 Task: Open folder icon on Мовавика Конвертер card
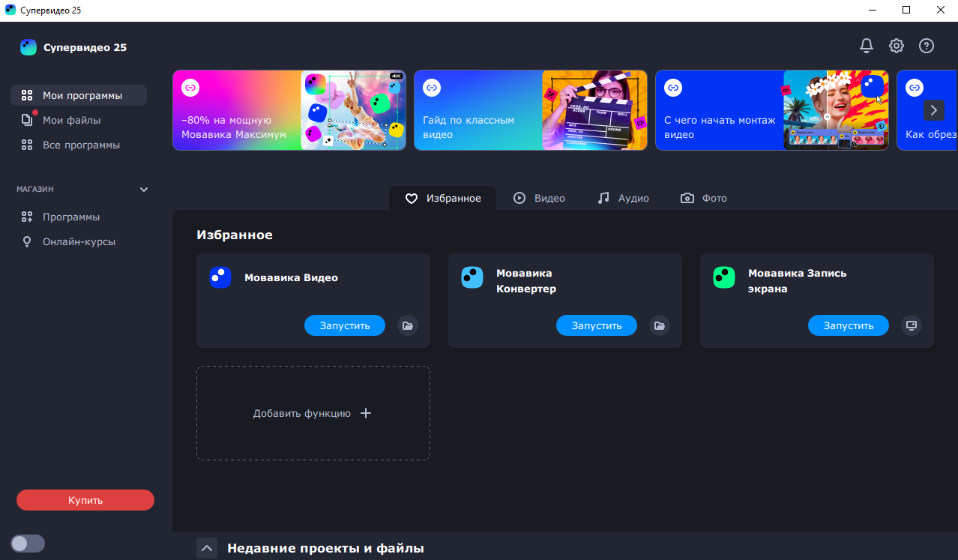[x=659, y=325]
